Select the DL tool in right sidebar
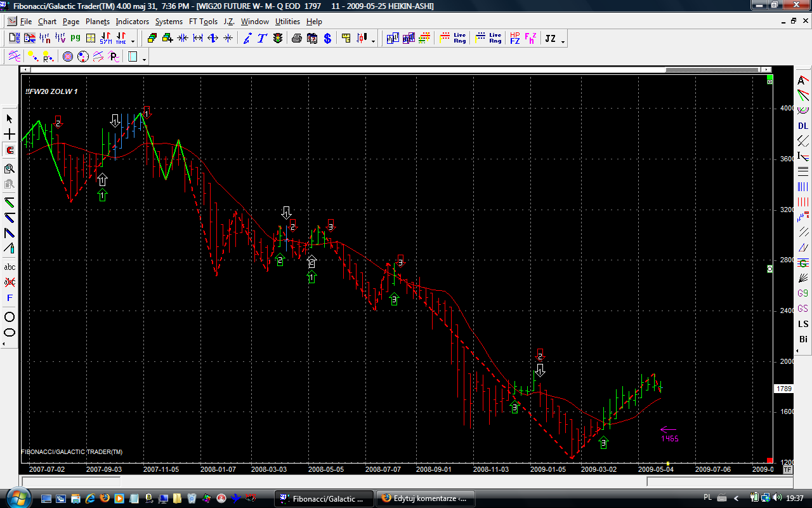Viewport: 812px width, 508px height. (x=803, y=126)
